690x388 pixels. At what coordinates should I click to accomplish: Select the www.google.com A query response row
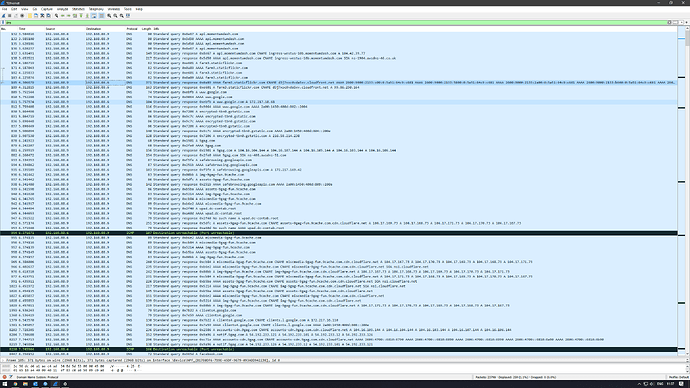tap(339, 102)
